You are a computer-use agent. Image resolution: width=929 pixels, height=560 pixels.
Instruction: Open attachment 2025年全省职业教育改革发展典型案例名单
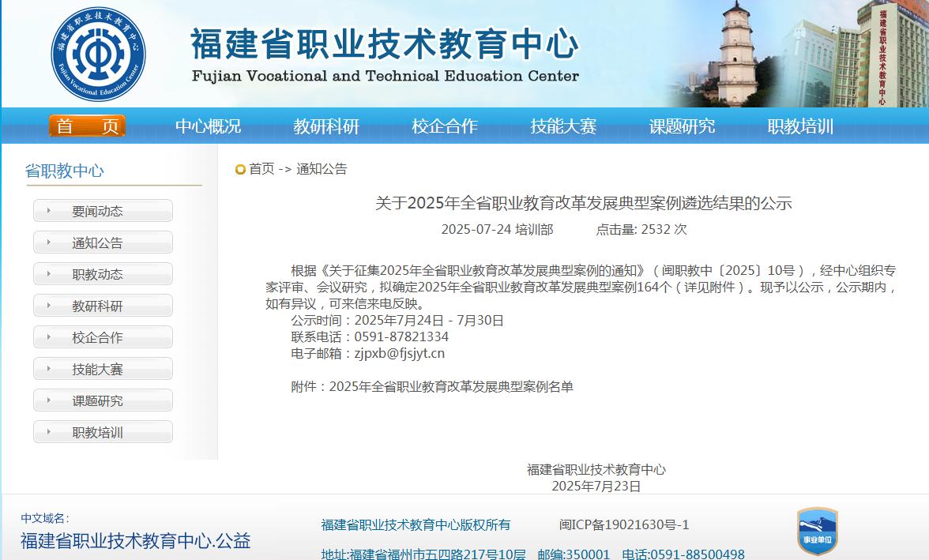pos(451,386)
